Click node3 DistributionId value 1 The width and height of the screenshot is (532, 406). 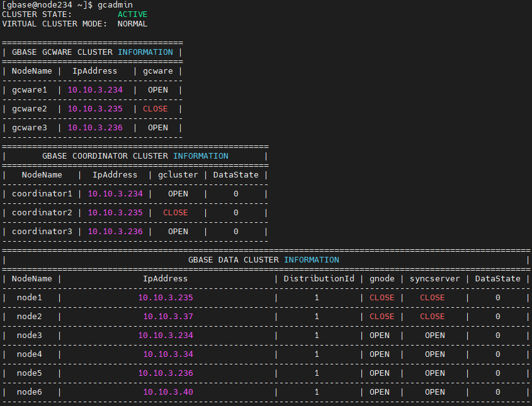pos(317,336)
